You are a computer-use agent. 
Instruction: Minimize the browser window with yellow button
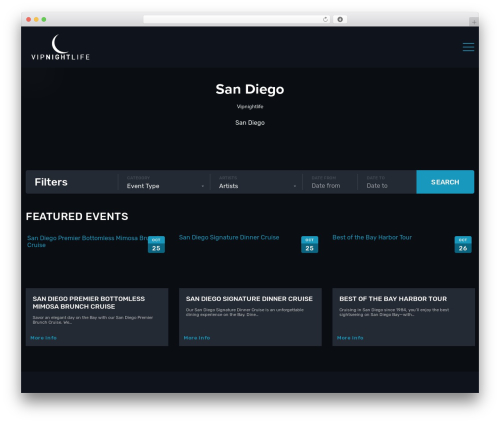pos(36,19)
